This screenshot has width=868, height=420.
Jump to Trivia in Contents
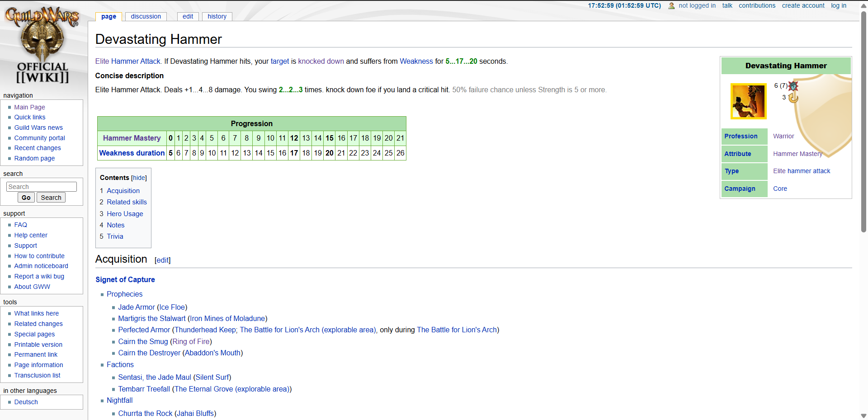coord(115,236)
